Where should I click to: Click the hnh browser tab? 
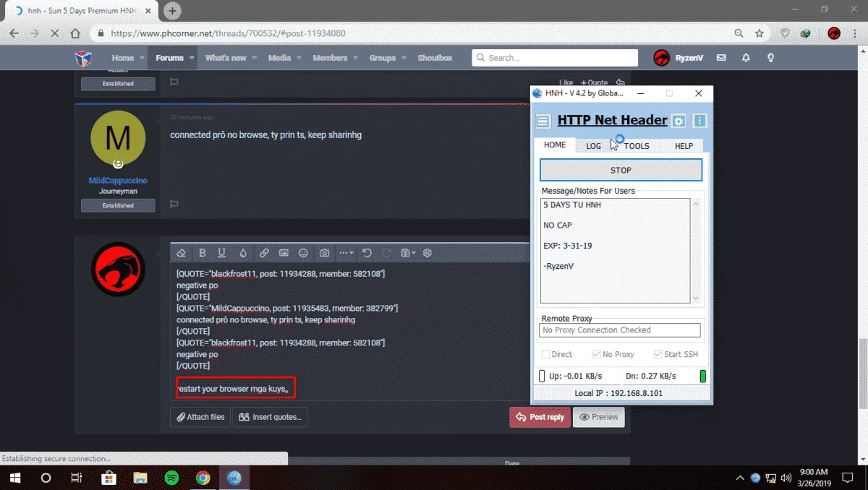(82, 11)
